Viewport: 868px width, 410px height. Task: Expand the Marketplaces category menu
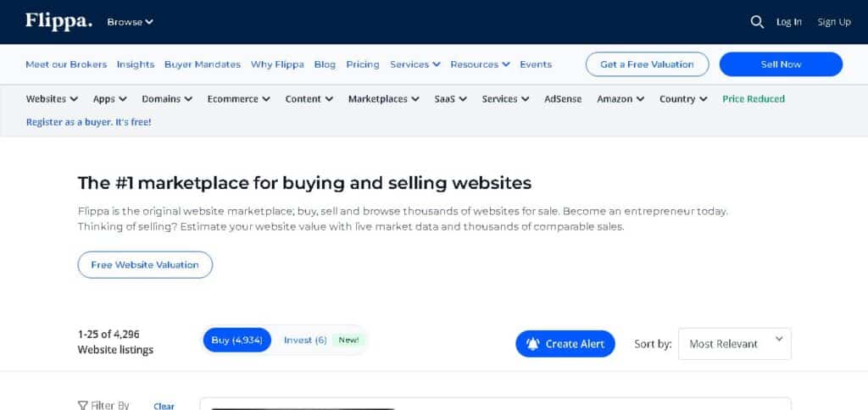pos(384,99)
